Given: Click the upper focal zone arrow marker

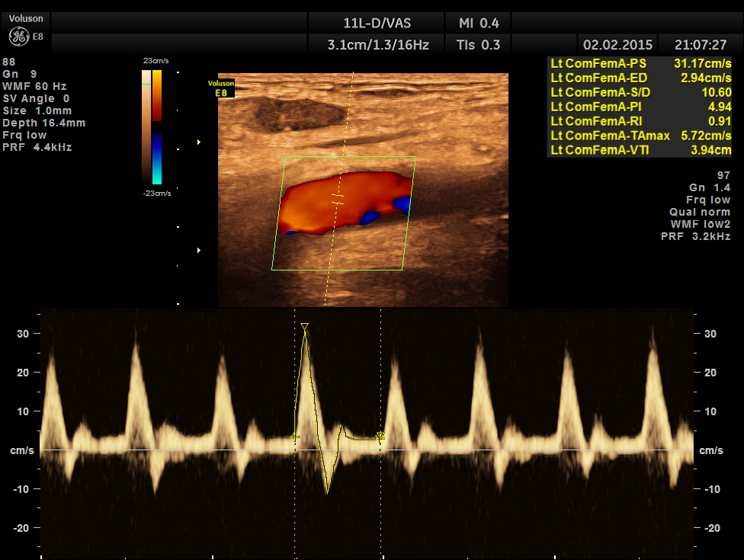Looking at the screenshot, I should (199, 142).
